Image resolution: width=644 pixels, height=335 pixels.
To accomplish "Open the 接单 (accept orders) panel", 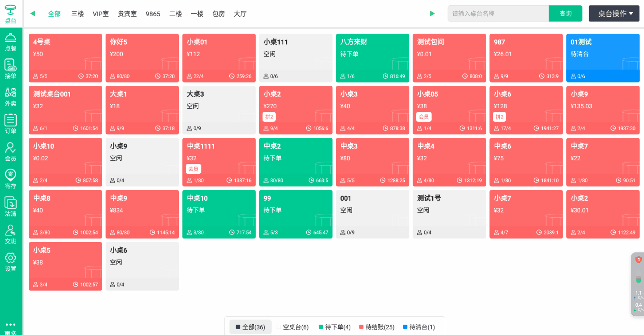I will (x=10, y=70).
